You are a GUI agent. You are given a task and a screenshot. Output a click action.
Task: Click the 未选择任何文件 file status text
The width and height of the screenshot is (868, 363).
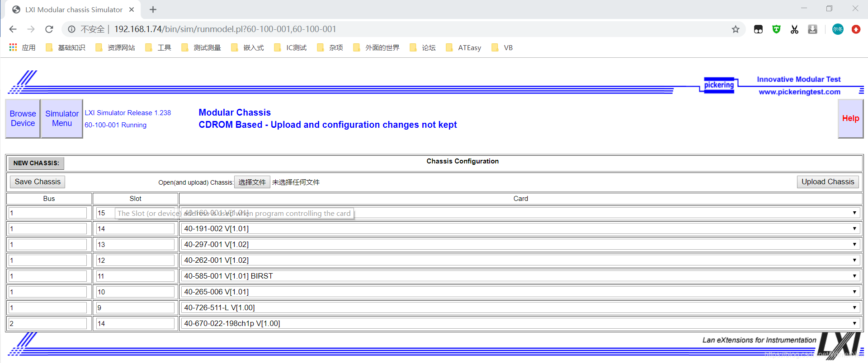(296, 182)
